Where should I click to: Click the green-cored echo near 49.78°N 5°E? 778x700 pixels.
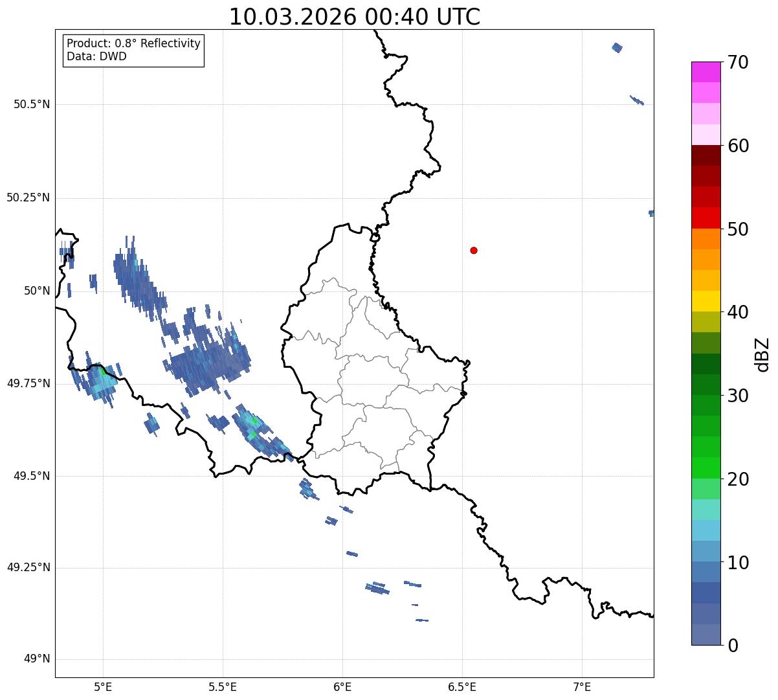(x=97, y=381)
